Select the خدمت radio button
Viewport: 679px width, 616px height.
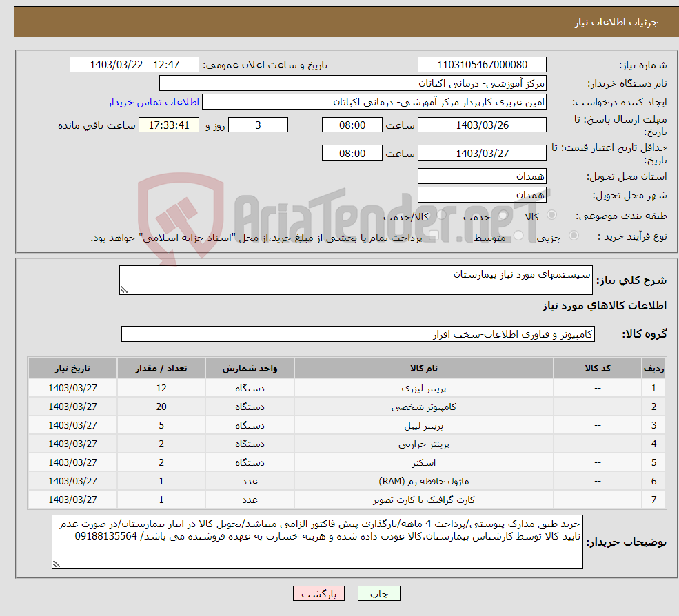(503, 215)
